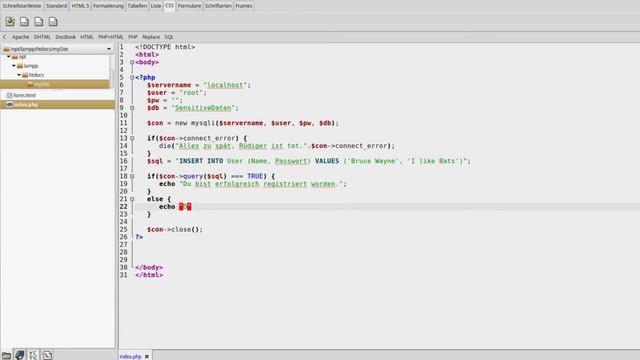Image resolution: width=640 pixels, height=360 pixels.
Task: Open the Apache snippets menu
Action: (20, 37)
